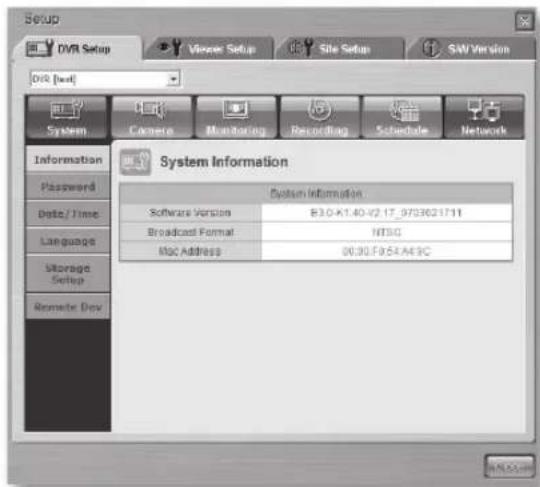
Task: Close the Setup window
Action: coord(524,21)
